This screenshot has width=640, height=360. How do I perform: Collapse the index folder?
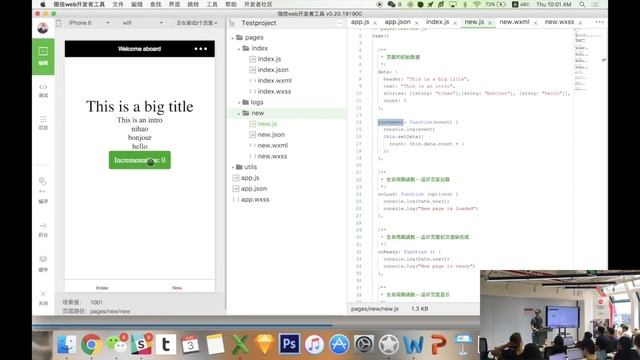coord(239,49)
